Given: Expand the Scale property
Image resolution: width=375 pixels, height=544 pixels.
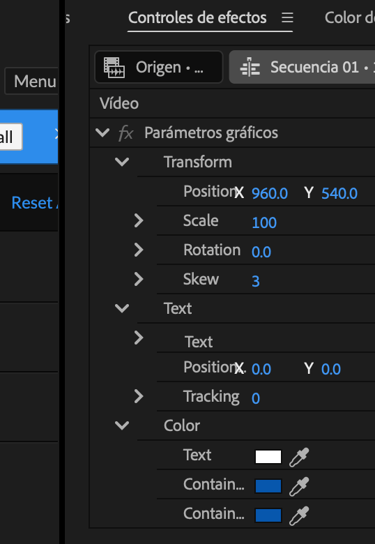Looking at the screenshot, I should click(139, 220).
